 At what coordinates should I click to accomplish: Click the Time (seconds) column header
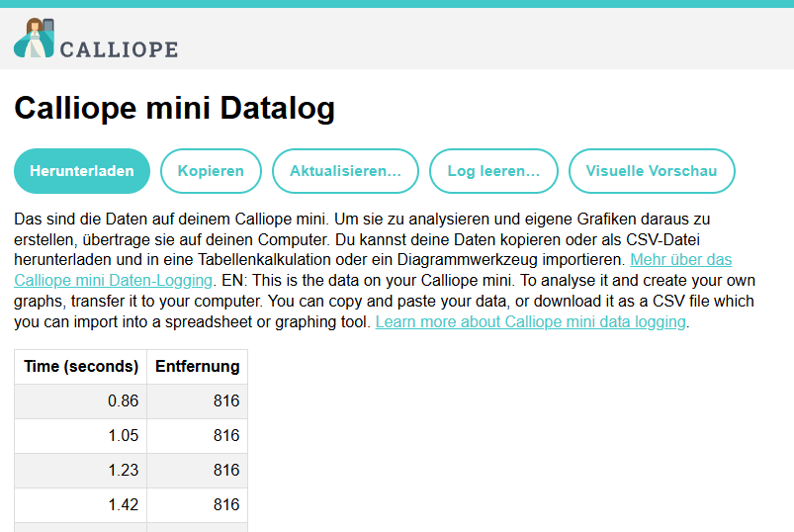click(81, 366)
